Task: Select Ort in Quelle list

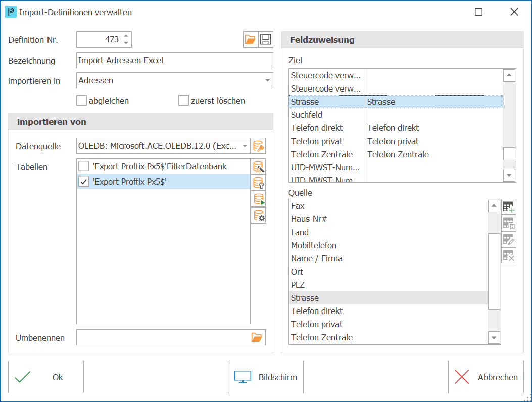Action: 388,272
